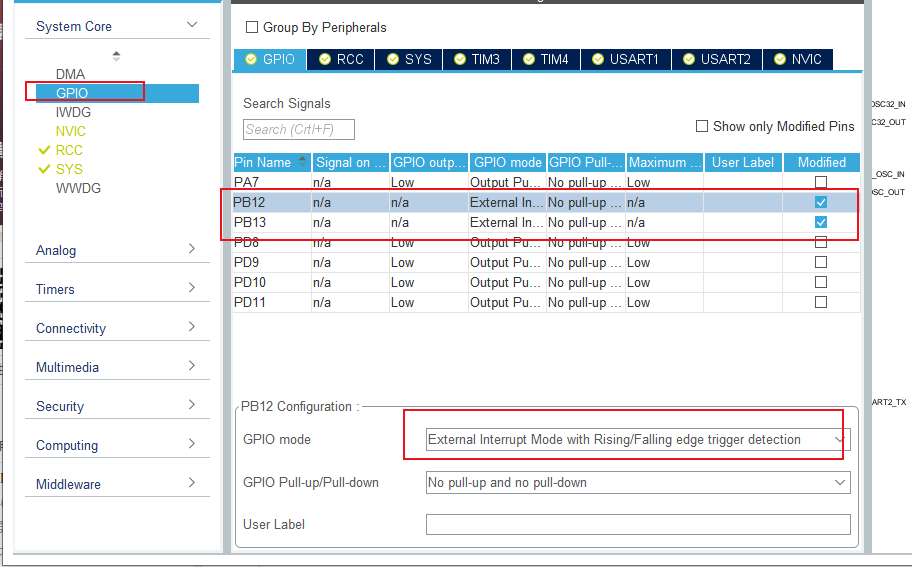Sort by GPIO Pull-up column header

pos(586,163)
